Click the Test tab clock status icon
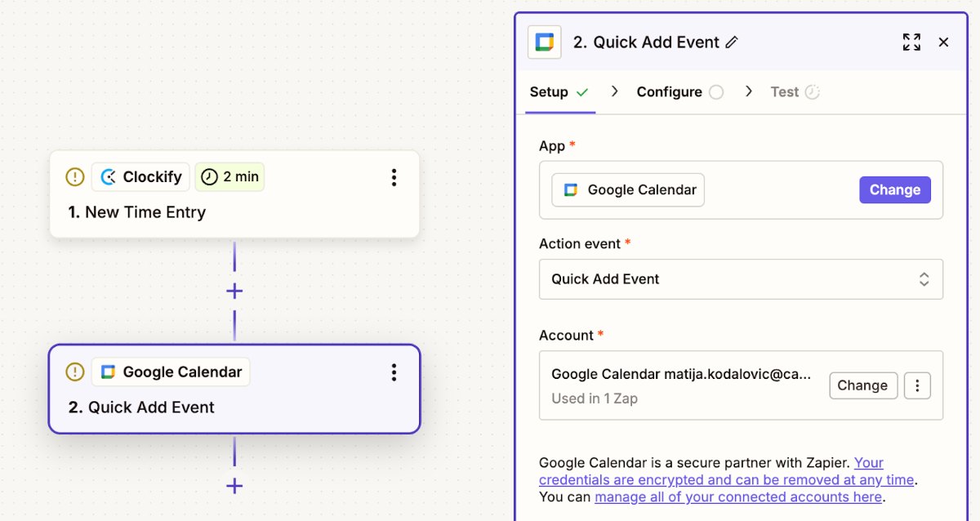Image resolution: width=980 pixels, height=521 pixels. pyautogui.click(x=812, y=92)
